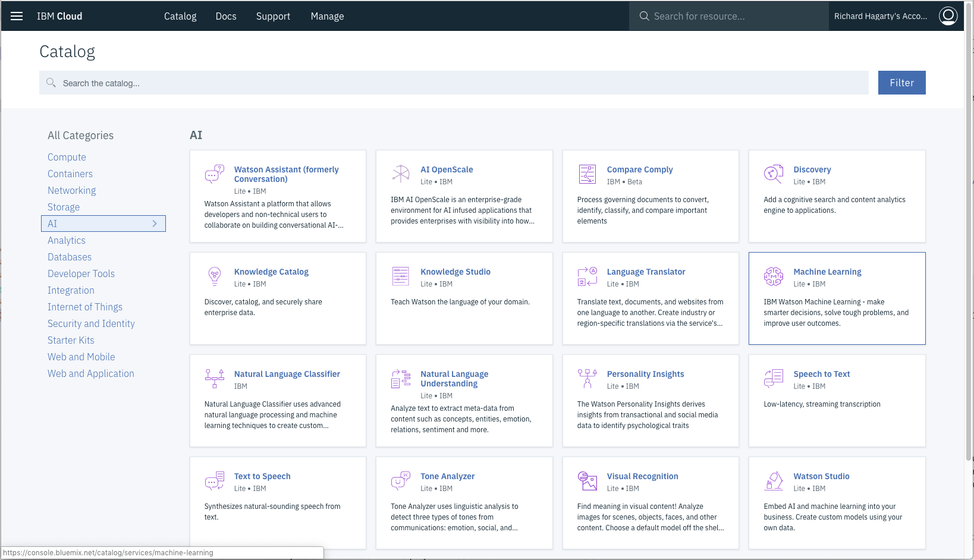This screenshot has width=974, height=560.
Task: Click the Language Translator icon
Action: 587,276
